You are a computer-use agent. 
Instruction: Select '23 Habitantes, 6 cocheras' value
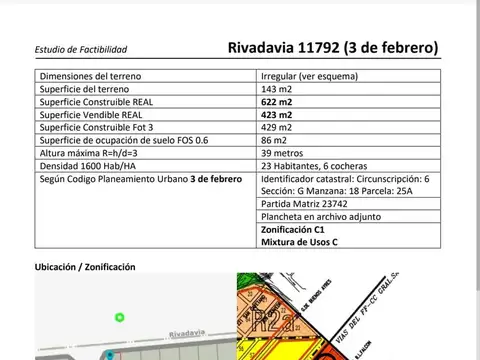coord(314,166)
